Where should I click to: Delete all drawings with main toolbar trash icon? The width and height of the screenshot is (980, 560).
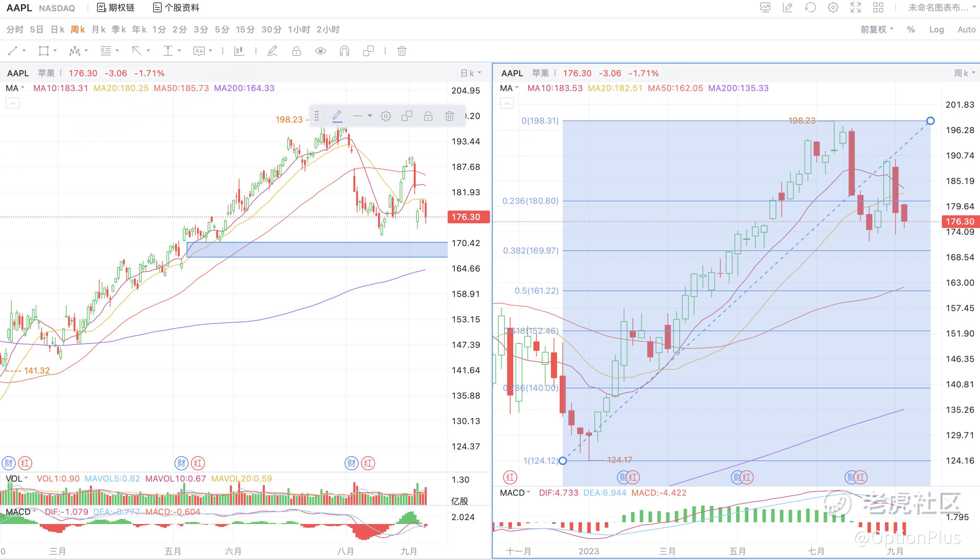tap(402, 51)
